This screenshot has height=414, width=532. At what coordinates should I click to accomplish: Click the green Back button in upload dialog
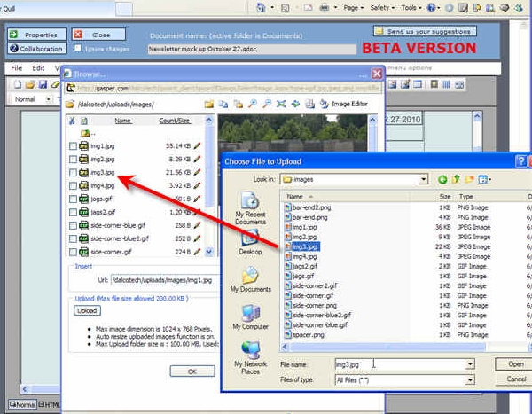(442, 179)
